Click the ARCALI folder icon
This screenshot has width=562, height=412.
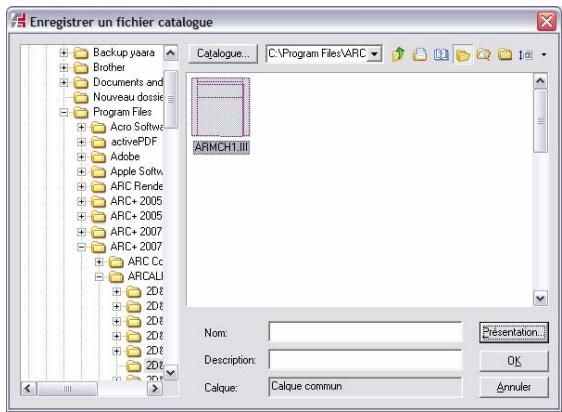coord(116,277)
